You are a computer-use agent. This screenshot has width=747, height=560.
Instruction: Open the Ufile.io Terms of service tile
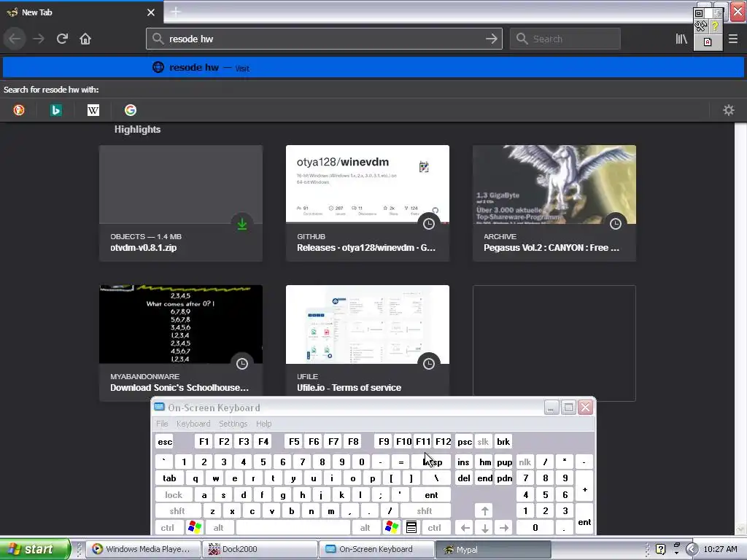pos(368,341)
